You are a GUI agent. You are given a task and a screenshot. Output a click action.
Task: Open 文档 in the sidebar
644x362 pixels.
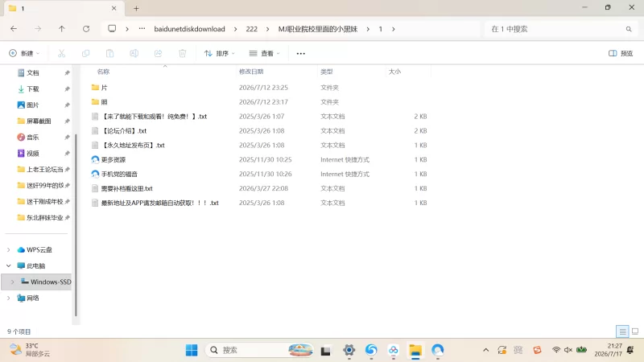[x=33, y=72]
